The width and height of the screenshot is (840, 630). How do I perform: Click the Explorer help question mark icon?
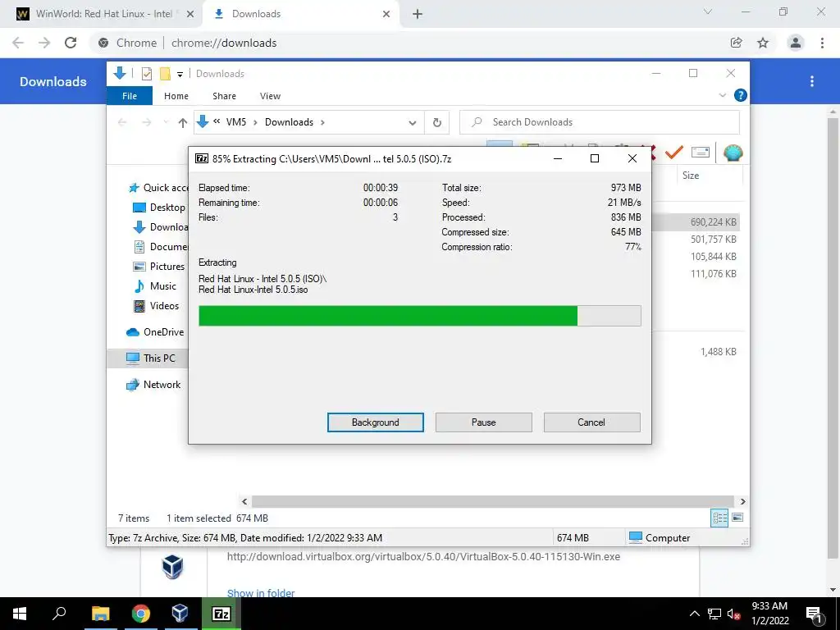pos(741,95)
